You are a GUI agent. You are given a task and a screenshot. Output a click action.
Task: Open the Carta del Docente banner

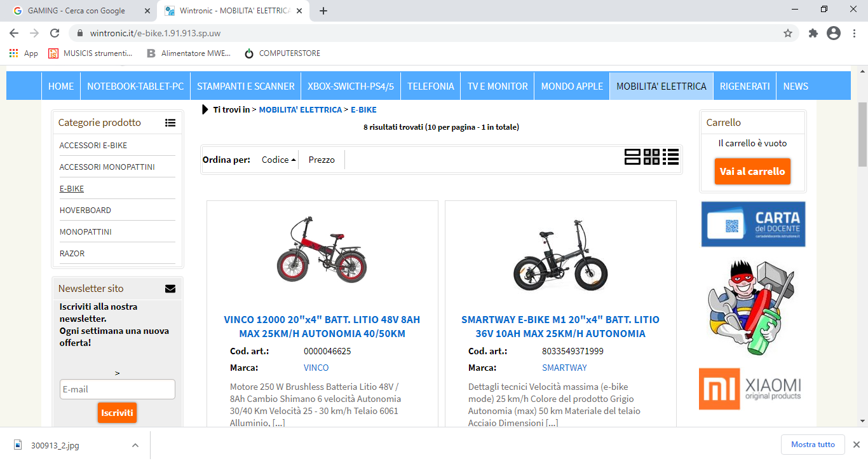coord(753,224)
